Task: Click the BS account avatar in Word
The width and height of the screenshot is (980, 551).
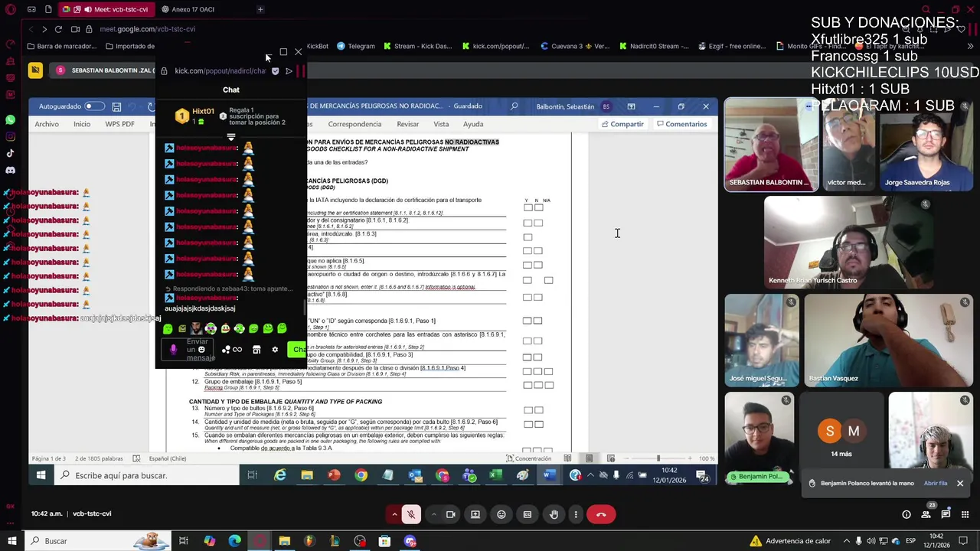Action: pyautogui.click(x=606, y=106)
